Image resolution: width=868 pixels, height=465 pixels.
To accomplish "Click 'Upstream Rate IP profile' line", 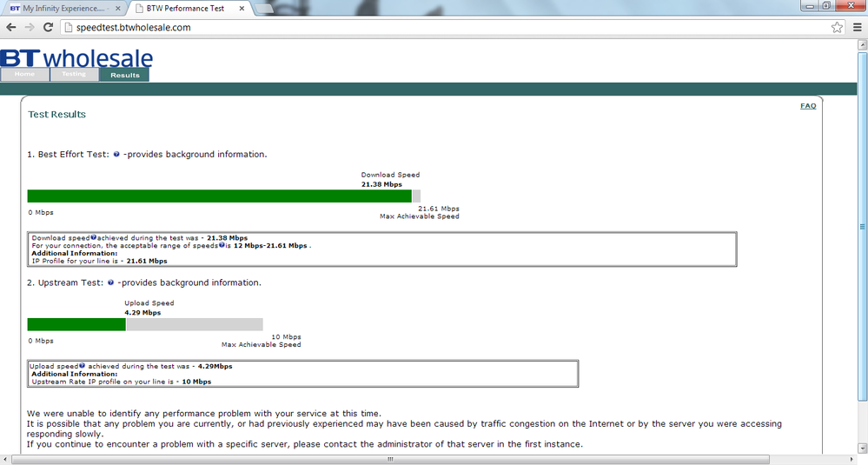I will click(122, 382).
